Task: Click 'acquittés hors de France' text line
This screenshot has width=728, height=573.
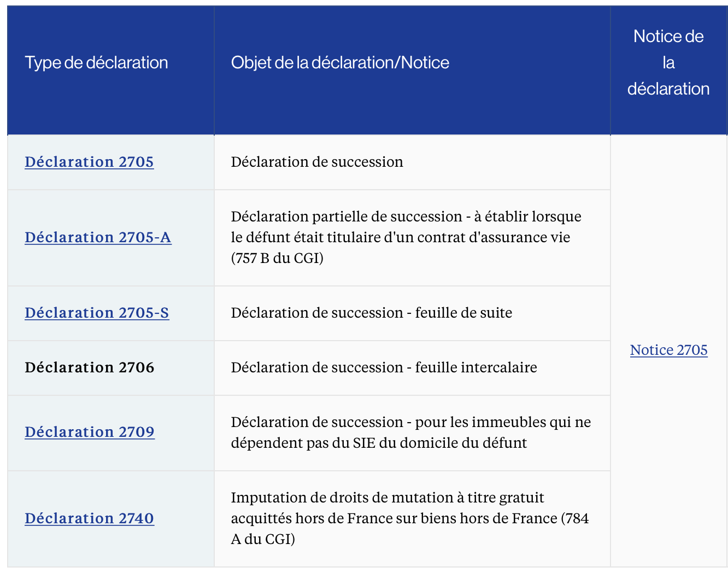Action: (x=410, y=518)
